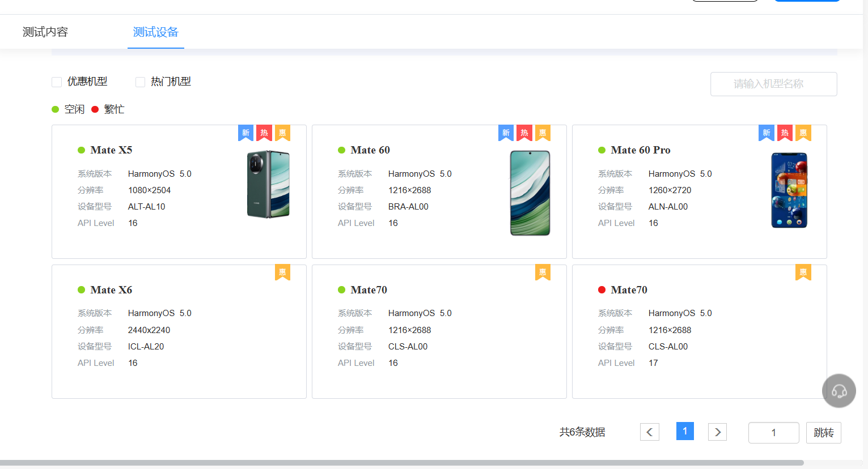Viewport: 868px width, 469px height.
Task: Click the 惠 badge on API Level 17 Mate70 card
Action: click(x=803, y=272)
